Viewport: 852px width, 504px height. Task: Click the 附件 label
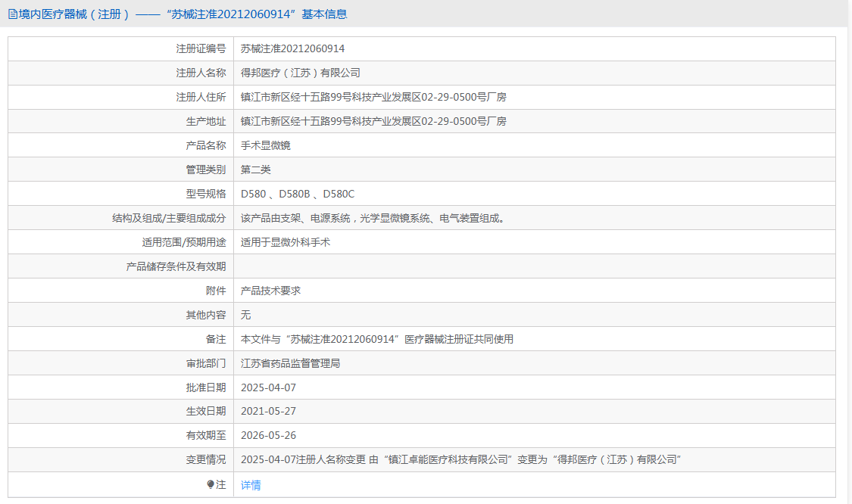216,291
